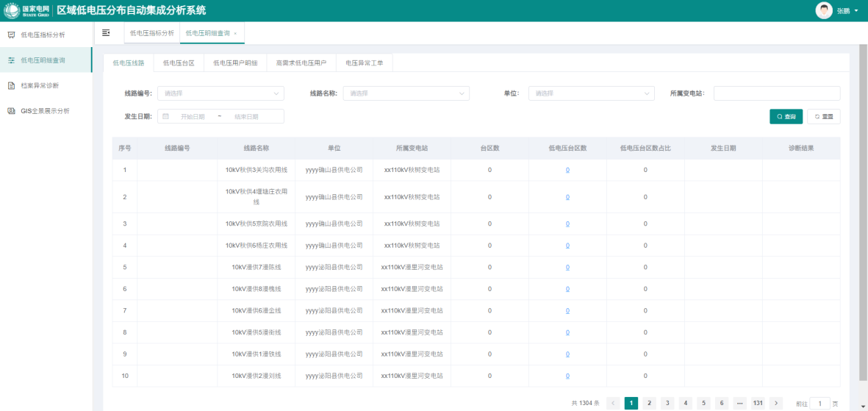Select the 高需求低电压用户 sub-tab
This screenshot has width=868, height=411.
pyautogui.click(x=301, y=63)
